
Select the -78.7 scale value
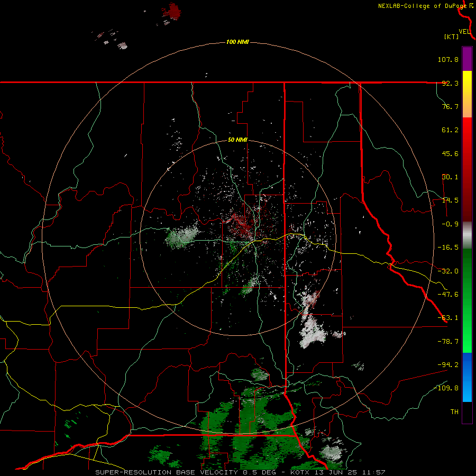pos(448,342)
